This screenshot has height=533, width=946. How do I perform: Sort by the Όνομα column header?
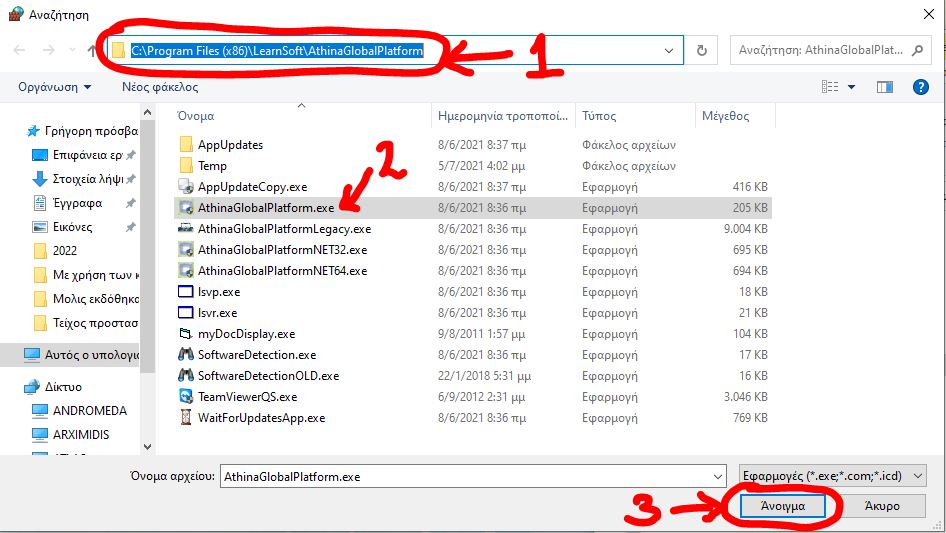pyautogui.click(x=196, y=116)
